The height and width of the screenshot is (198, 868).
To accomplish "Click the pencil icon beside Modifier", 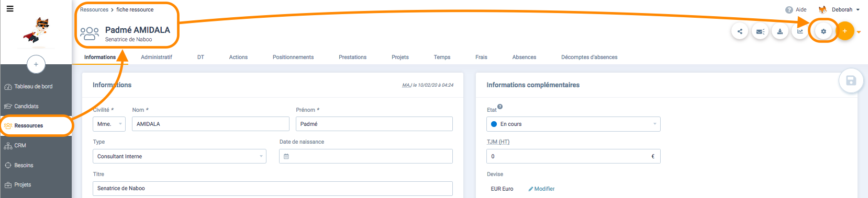I will [x=530, y=189].
